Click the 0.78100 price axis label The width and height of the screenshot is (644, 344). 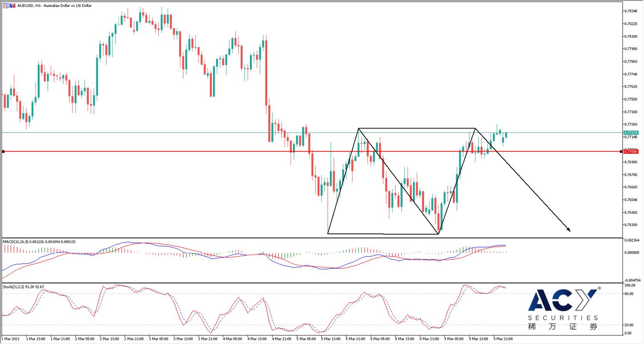click(x=631, y=36)
